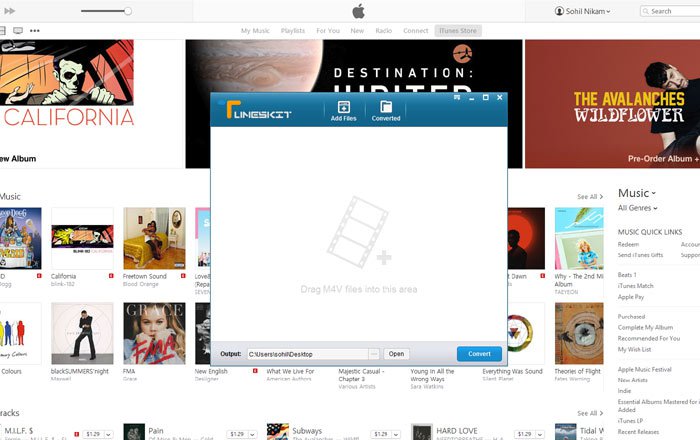
Task: Click the Add Files icon in TunesKit
Action: [343, 111]
